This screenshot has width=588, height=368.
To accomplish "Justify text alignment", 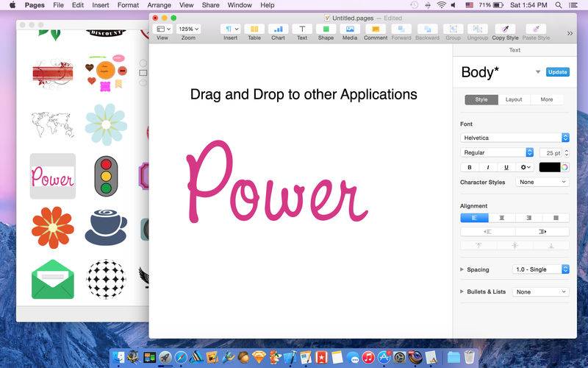I will click(556, 218).
